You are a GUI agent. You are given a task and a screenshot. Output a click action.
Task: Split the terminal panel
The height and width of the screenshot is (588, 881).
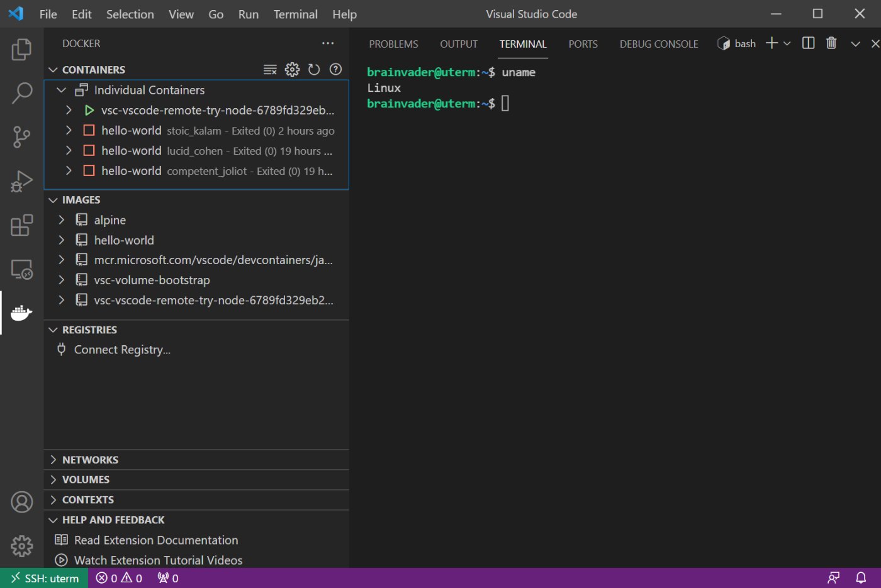pyautogui.click(x=809, y=43)
